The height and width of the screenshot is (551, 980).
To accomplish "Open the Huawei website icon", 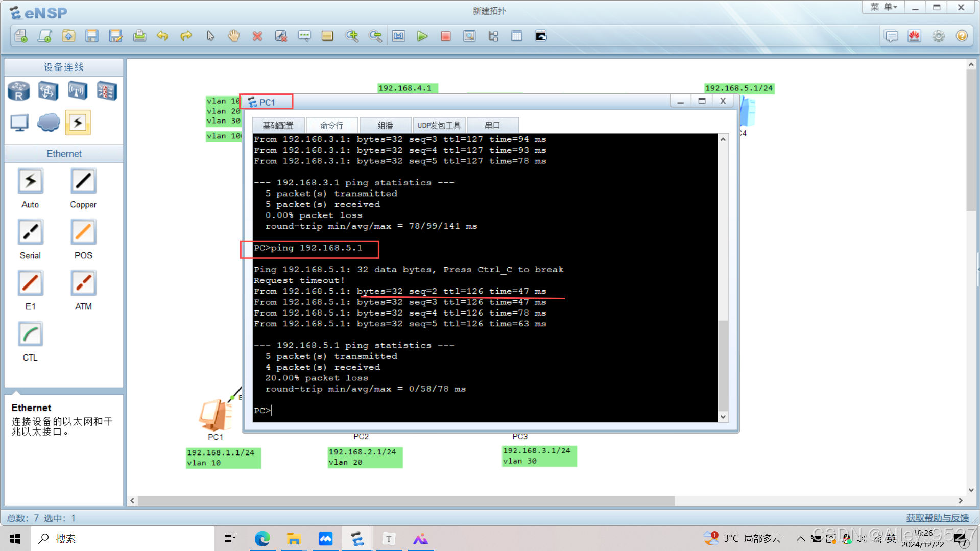I will [x=914, y=36].
